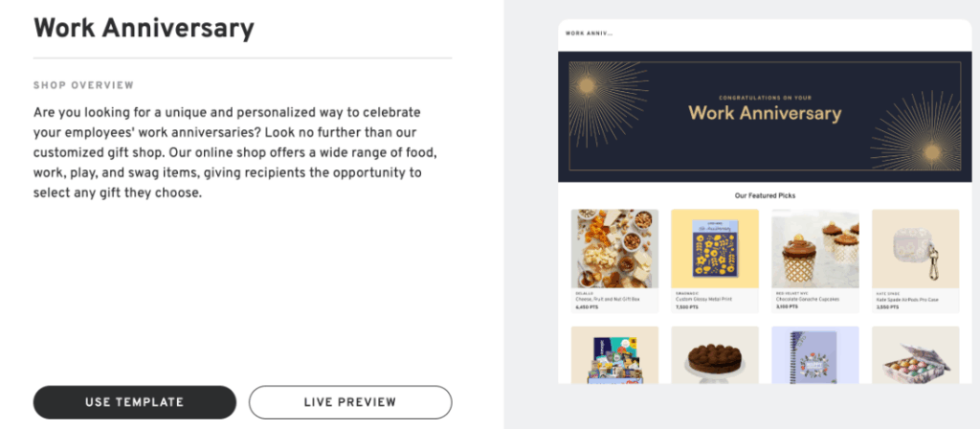Open the snack box product thumbnail

point(614,356)
